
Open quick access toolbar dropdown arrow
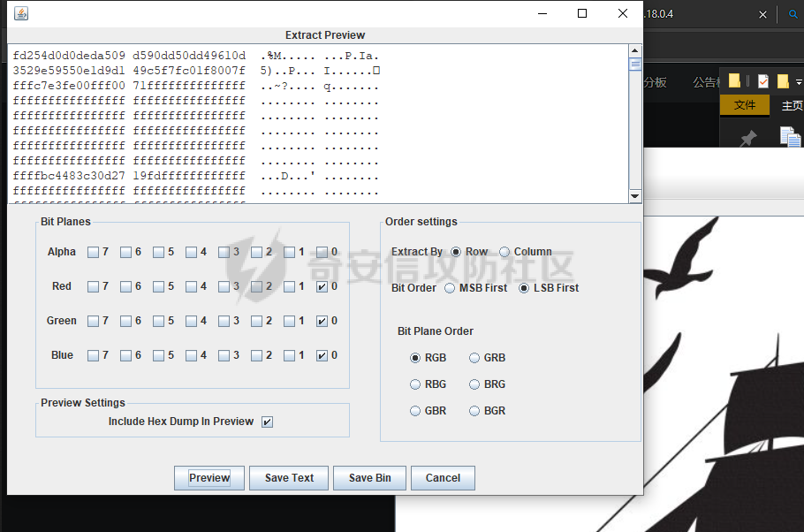point(799,81)
